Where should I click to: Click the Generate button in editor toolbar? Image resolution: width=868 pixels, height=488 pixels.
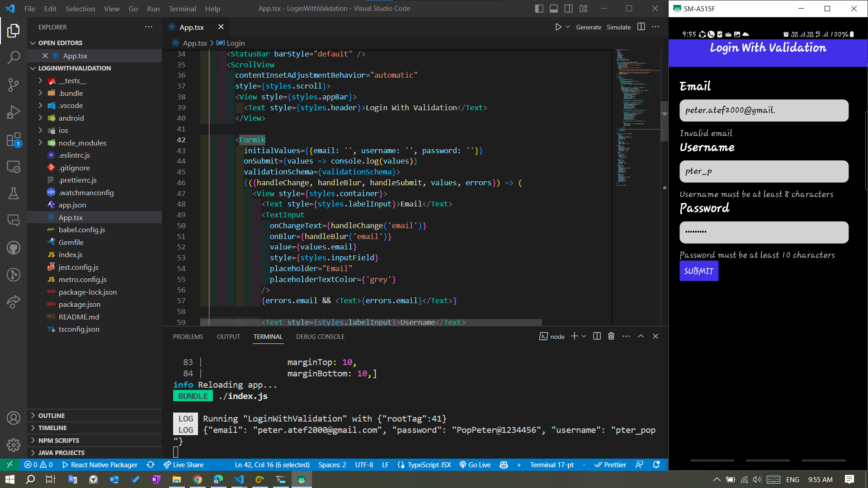pyautogui.click(x=589, y=27)
